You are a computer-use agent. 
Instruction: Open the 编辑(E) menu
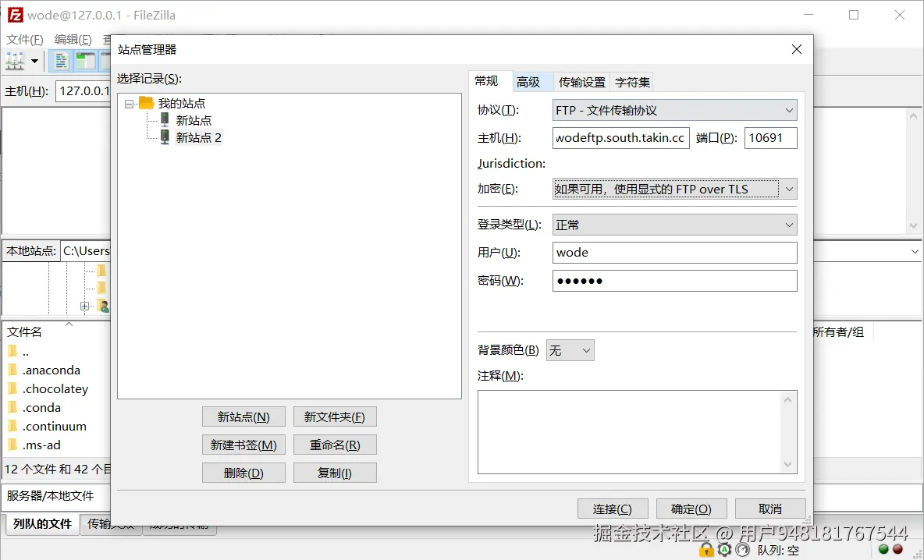point(73,40)
